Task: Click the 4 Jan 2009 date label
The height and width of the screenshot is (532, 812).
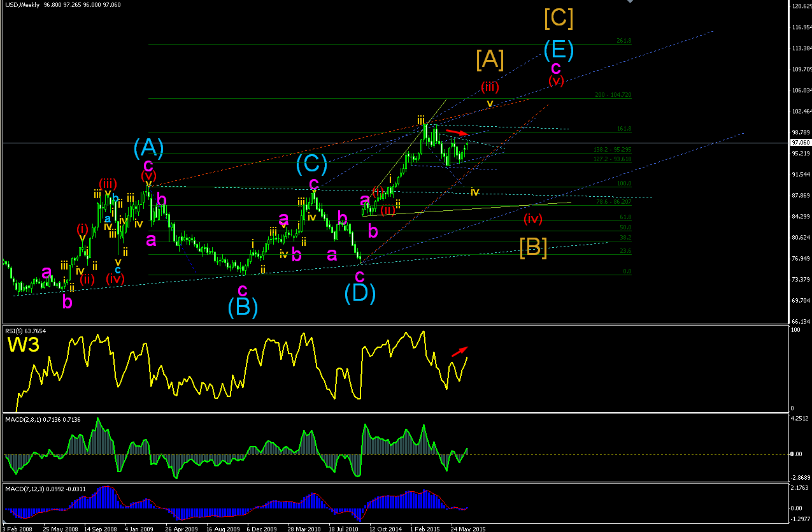Action: coord(140,529)
